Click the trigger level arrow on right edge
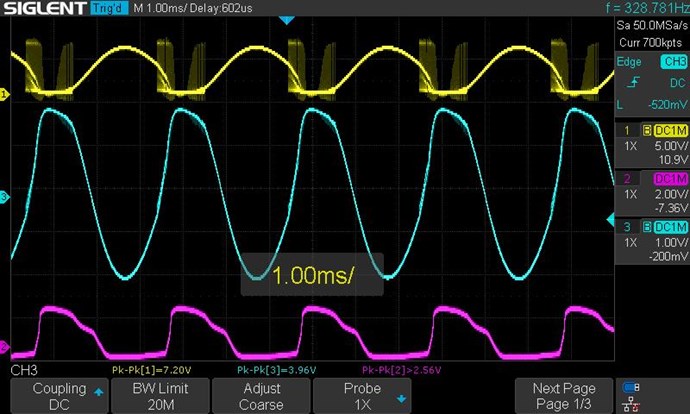 610,220
